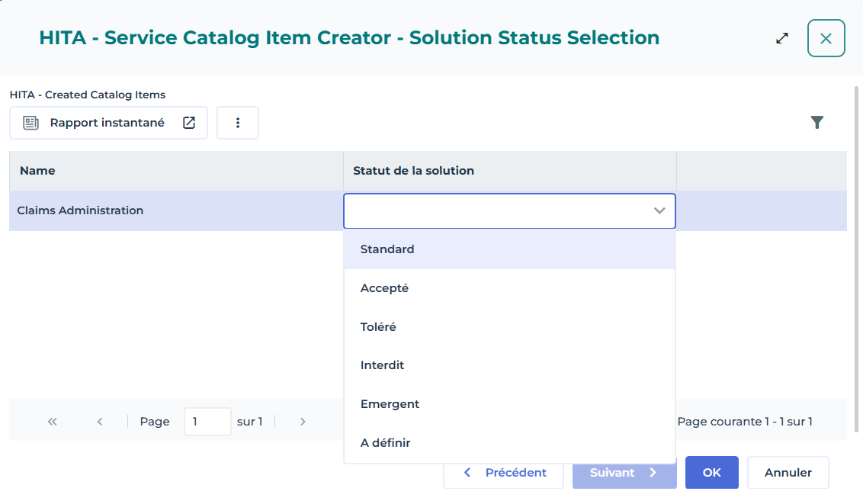Close the dialog with the X icon

826,38
